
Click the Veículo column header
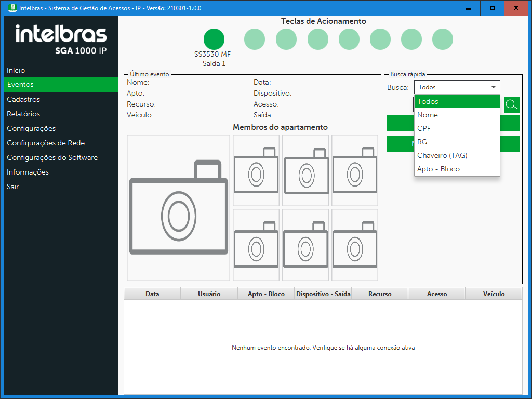pyautogui.click(x=494, y=294)
